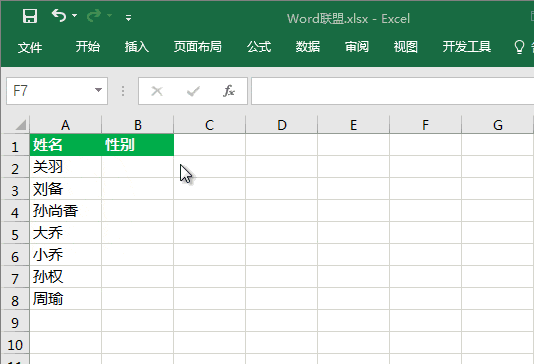Click the 性别 header cell
The image size is (534, 364).
pos(138,145)
